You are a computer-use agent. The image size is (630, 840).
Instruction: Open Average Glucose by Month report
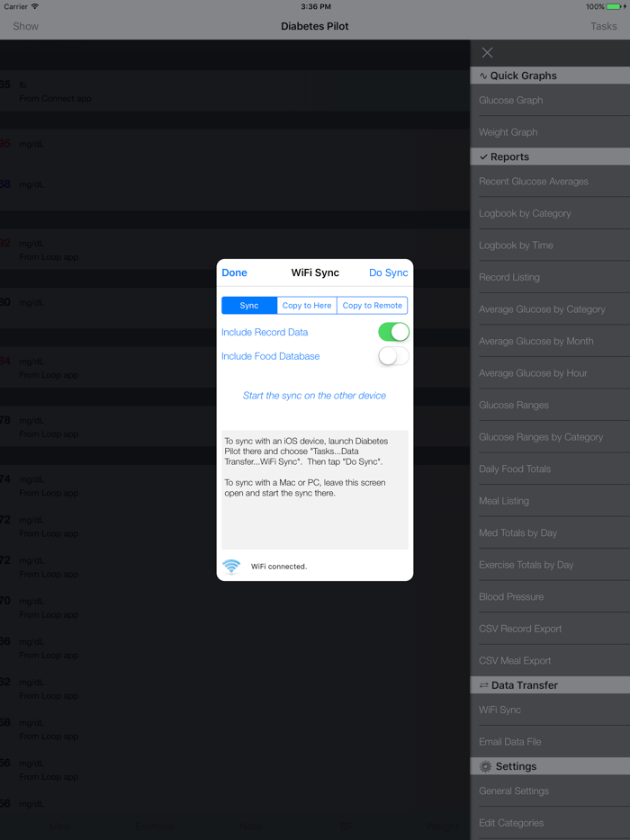(x=550, y=341)
